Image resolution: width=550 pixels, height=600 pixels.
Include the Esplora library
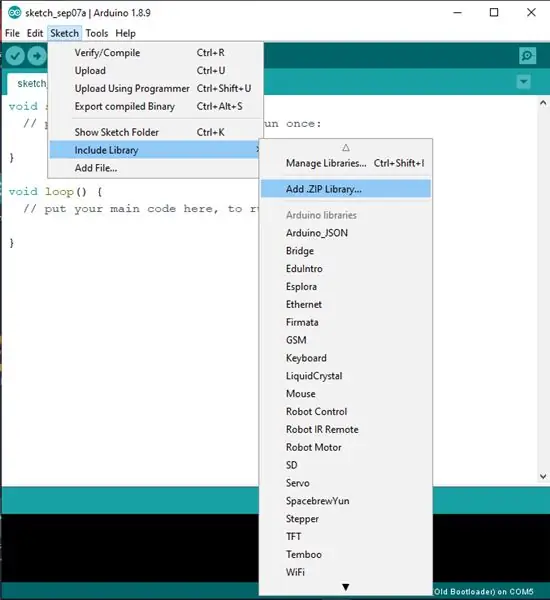click(346, 287)
